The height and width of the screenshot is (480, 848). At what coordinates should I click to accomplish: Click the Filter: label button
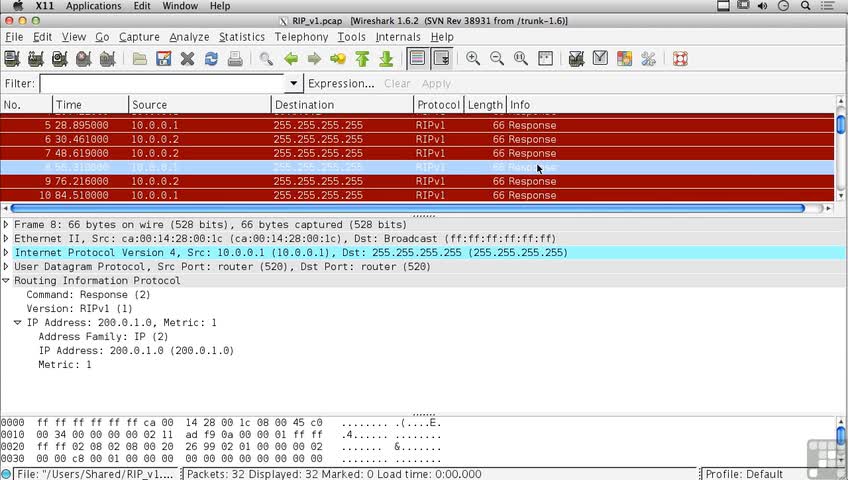tap(19, 83)
